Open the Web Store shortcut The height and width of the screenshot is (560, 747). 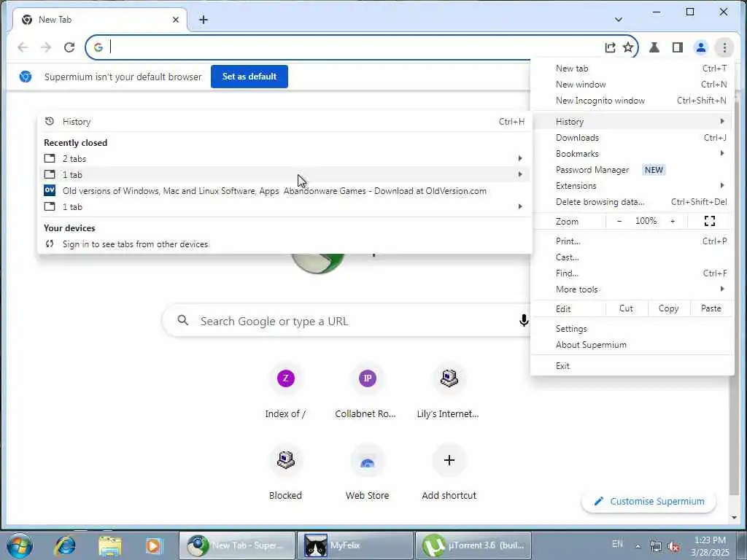coord(367,473)
